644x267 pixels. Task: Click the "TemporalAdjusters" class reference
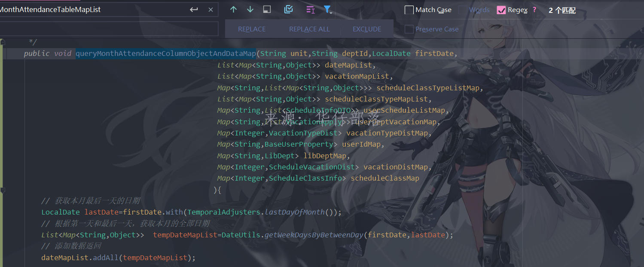coord(224,212)
